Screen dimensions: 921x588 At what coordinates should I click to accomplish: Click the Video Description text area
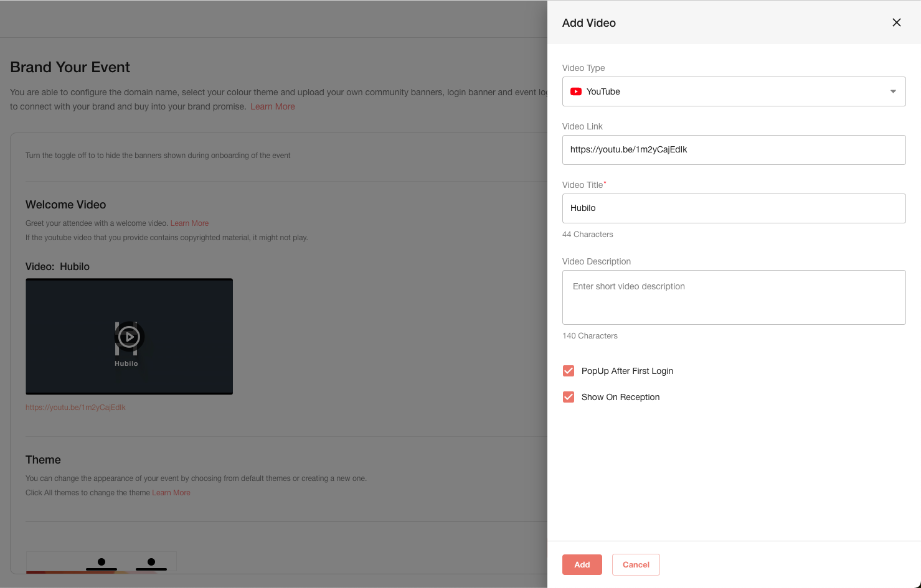(x=734, y=297)
